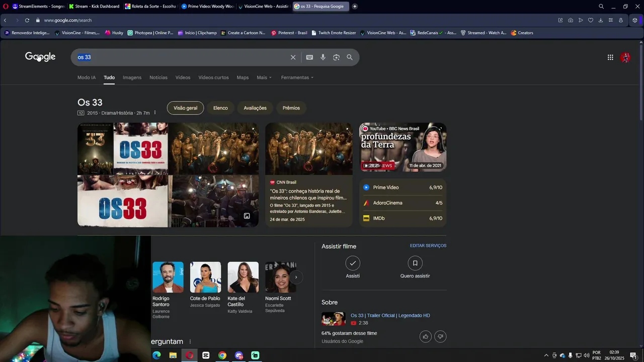Select the Avaliações chip
The width and height of the screenshot is (644, 362).
click(255, 108)
